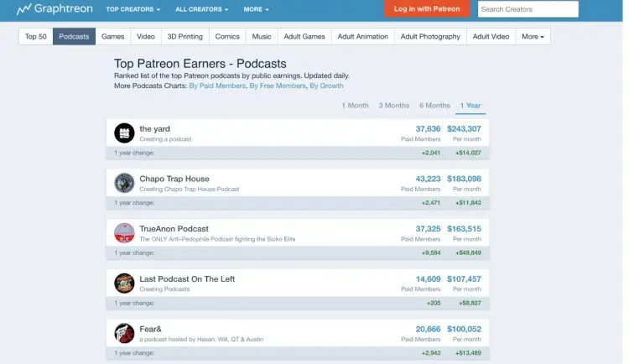Click the +$8,827 yearly change value
Viewport: 629px width, 364px height.
tap(470, 303)
